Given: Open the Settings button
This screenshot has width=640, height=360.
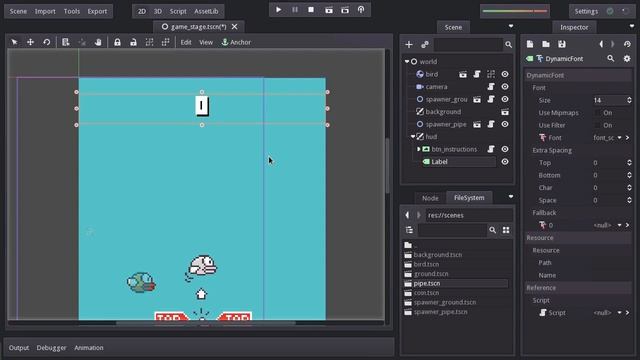Looking at the screenshot, I should (586, 11).
